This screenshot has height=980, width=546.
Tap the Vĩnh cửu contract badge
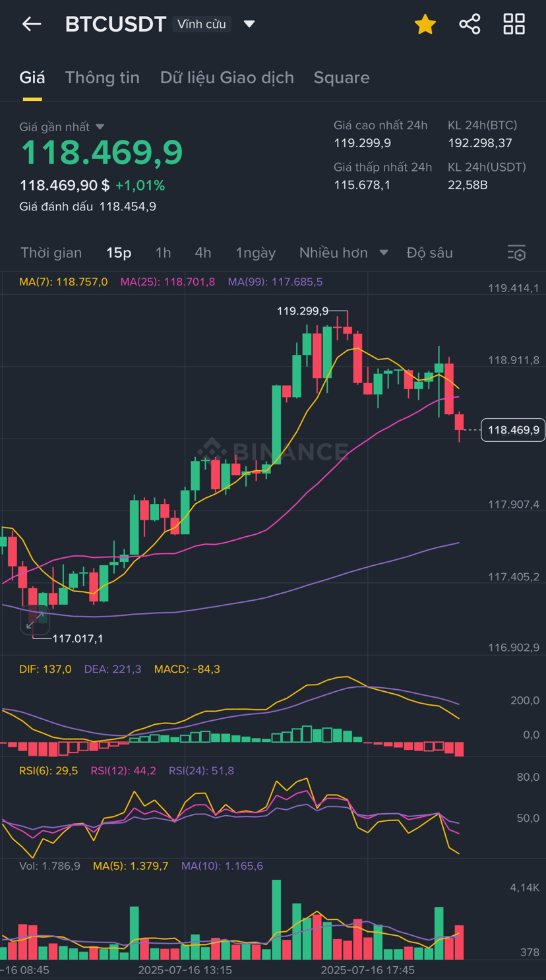(x=202, y=24)
